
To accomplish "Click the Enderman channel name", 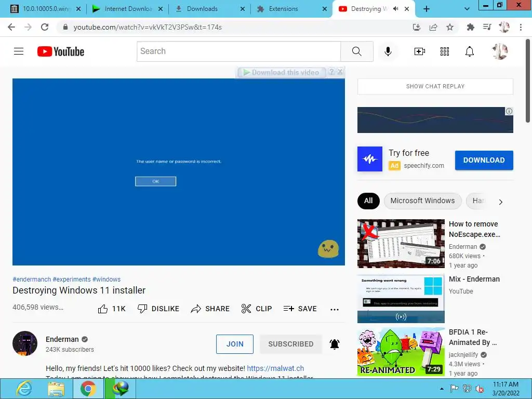I will 62,339.
